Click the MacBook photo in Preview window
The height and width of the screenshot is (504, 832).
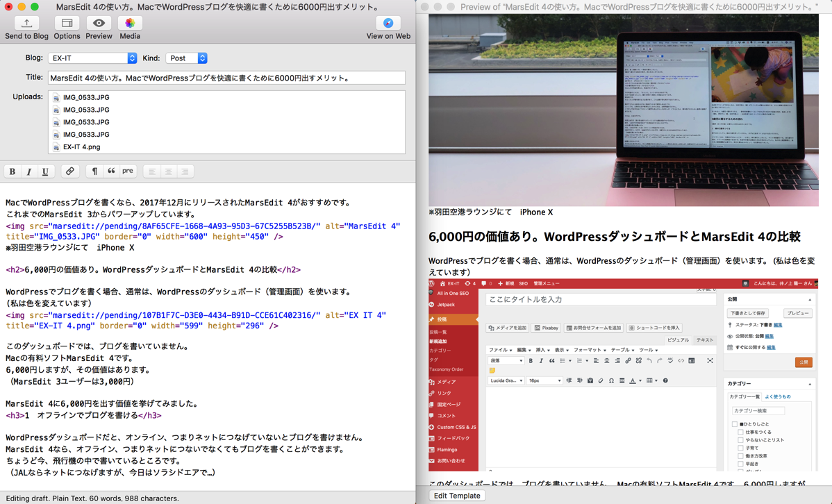click(x=624, y=110)
